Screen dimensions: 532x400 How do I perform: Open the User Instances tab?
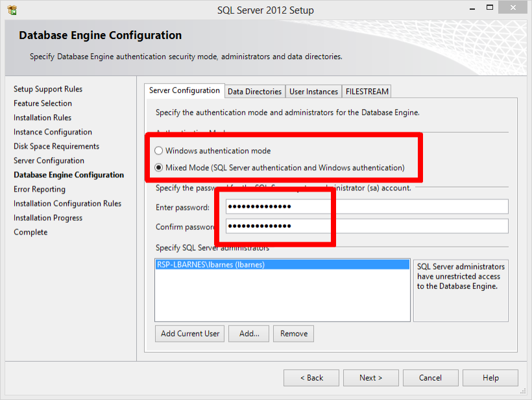tap(313, 92)
